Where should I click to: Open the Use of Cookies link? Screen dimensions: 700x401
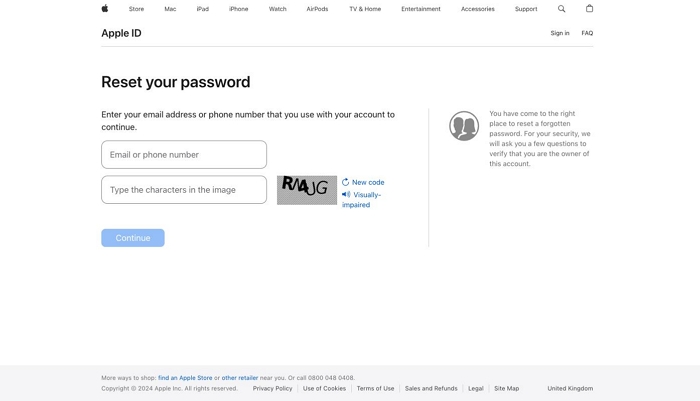coord(325,388)
